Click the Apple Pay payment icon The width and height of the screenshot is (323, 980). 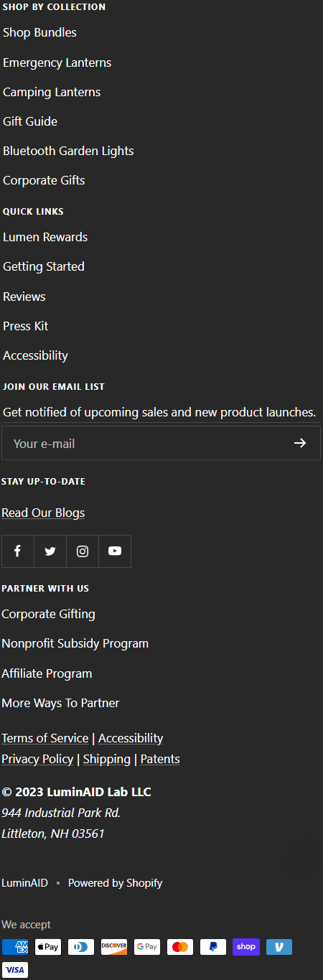pos(48,947)
